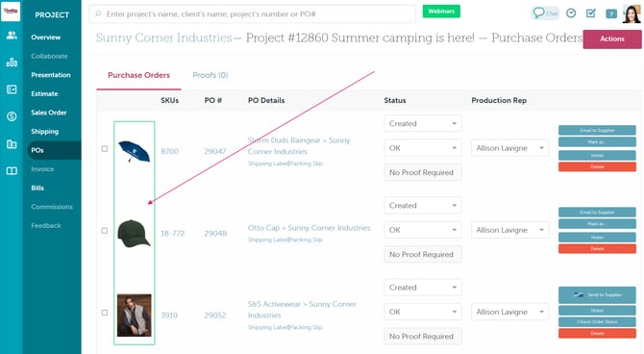Click Sunny Corner Industries in page title
This screenshot has width=644, height=354.
(163, 38)
